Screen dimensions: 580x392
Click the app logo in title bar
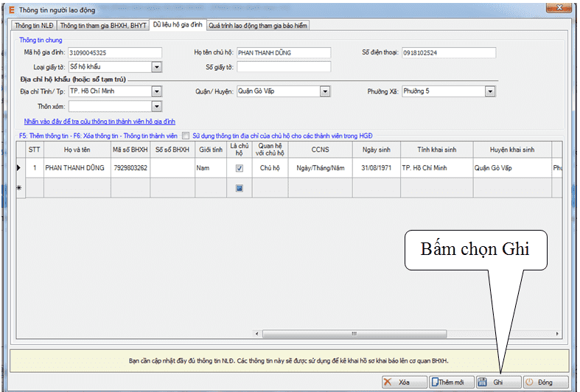8,10
